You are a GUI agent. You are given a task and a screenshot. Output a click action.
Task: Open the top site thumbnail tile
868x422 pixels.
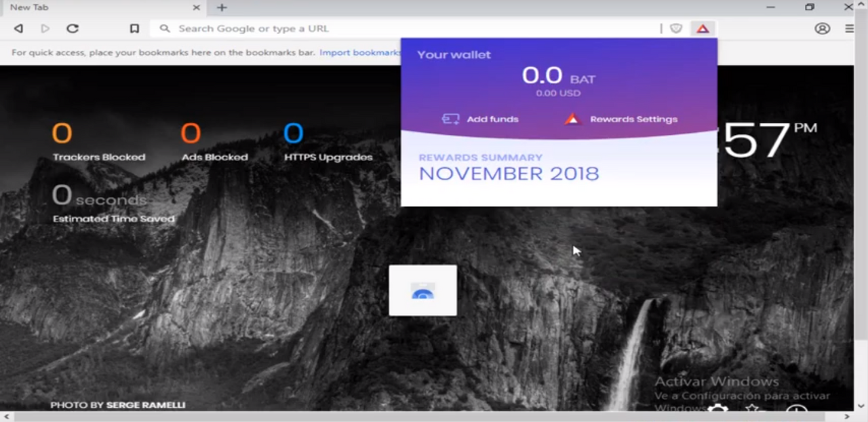[422, 290]
